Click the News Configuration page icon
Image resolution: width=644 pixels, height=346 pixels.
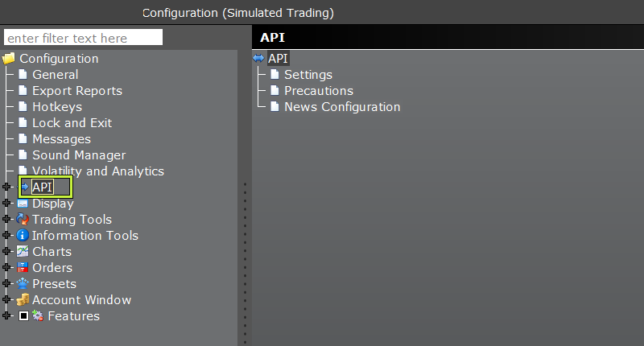pyautogui.click(x=275, y=106)
